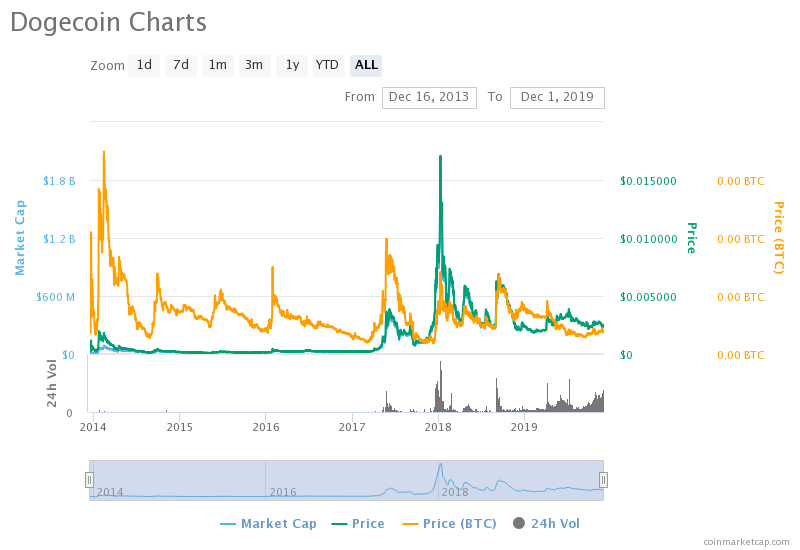Screen dimensions: 800x550
Task: Click the vertical Market Cap axis title
Action: click(20, 238)
